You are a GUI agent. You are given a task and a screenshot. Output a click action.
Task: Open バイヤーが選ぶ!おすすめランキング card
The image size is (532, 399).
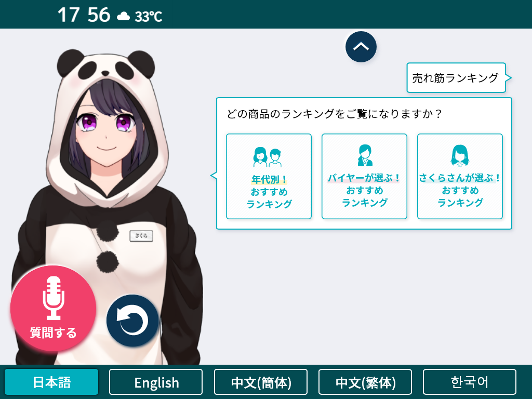(x=364, y=177)
